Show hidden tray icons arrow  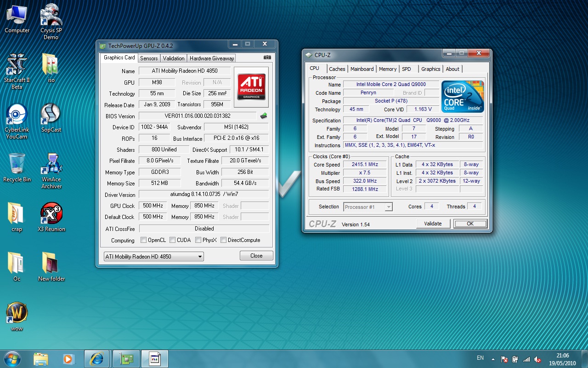(x=493, y=359)
